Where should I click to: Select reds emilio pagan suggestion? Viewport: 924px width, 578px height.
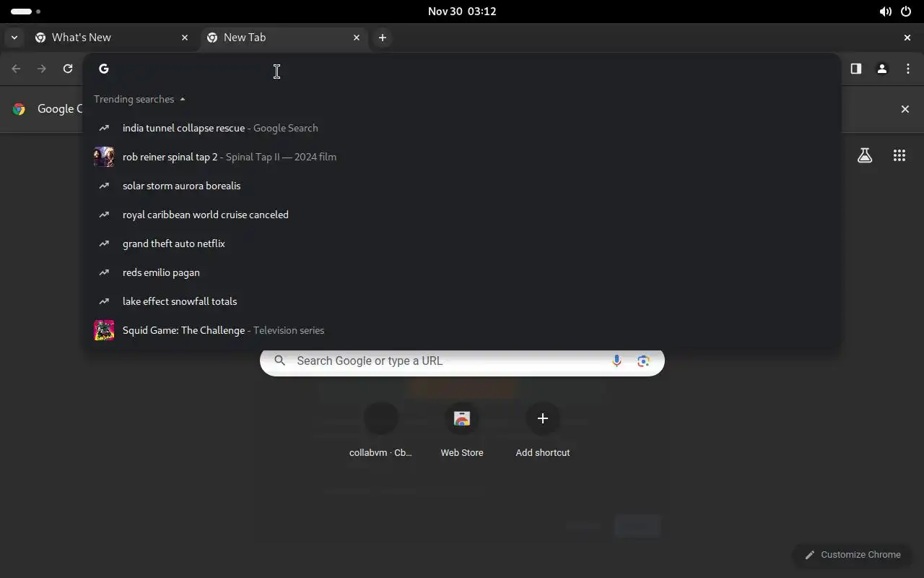click(x=462, y=272)
